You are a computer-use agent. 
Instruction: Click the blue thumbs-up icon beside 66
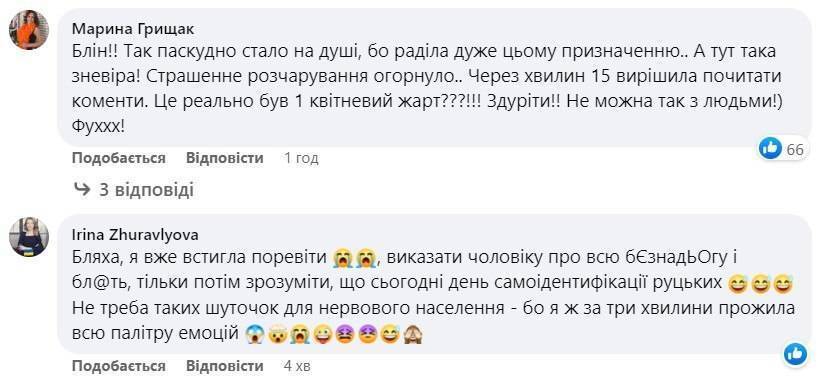[x=770, y=149]
